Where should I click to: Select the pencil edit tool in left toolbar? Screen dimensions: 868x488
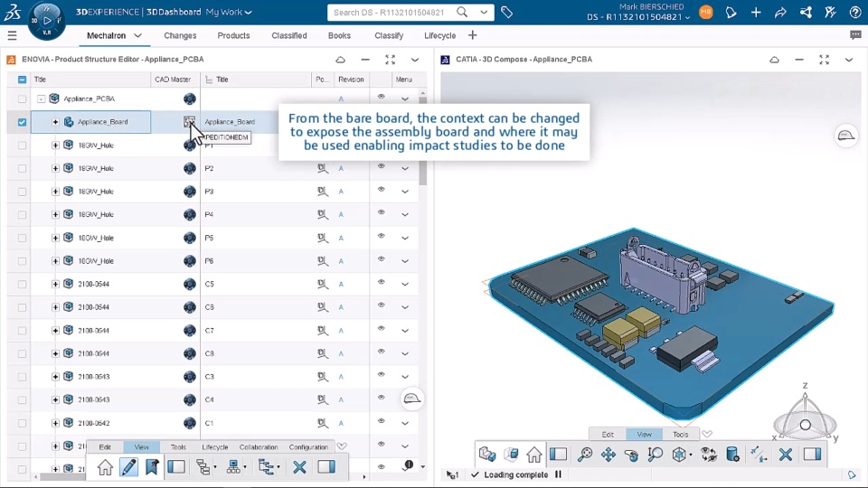[x=128, y=467]
